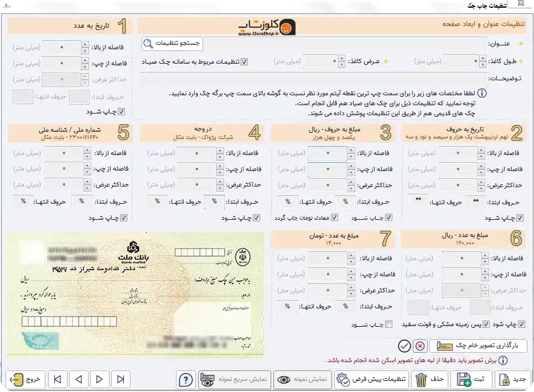Click نمایش سریع نمونه quick preview button
534x392 pixels.
[235, 379]
